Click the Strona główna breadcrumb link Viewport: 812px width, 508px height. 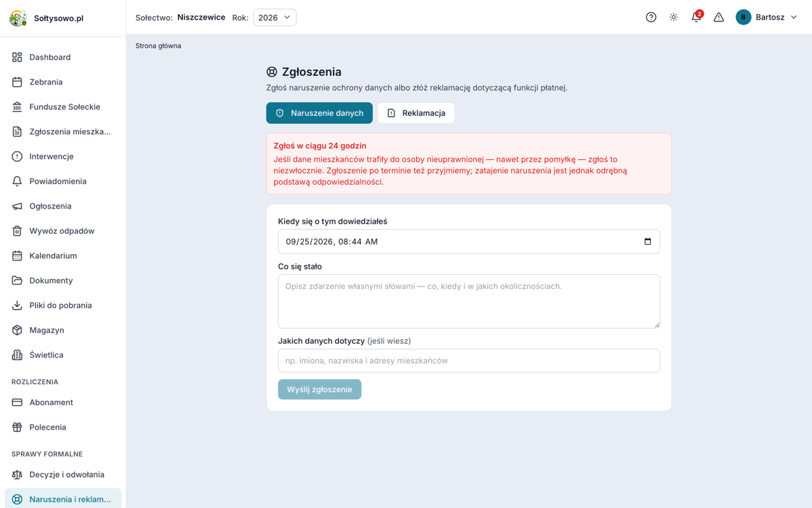click(158, 46)
